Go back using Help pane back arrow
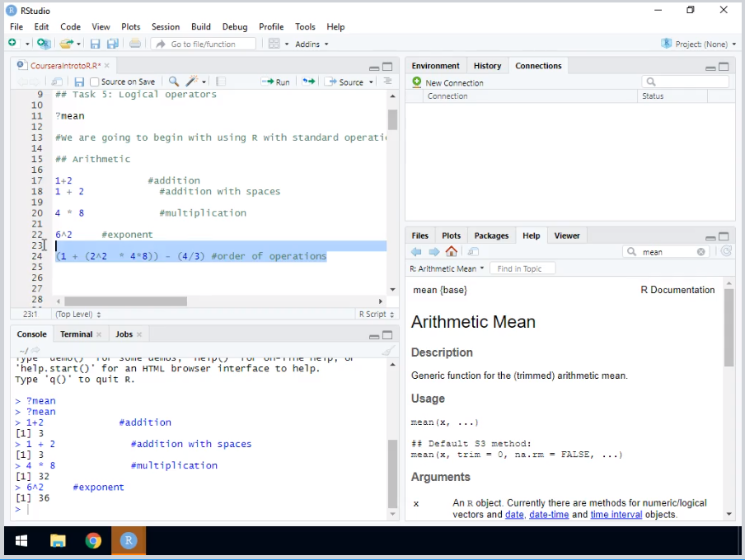This screenshot has width=745, height=560. coord(416,252)
